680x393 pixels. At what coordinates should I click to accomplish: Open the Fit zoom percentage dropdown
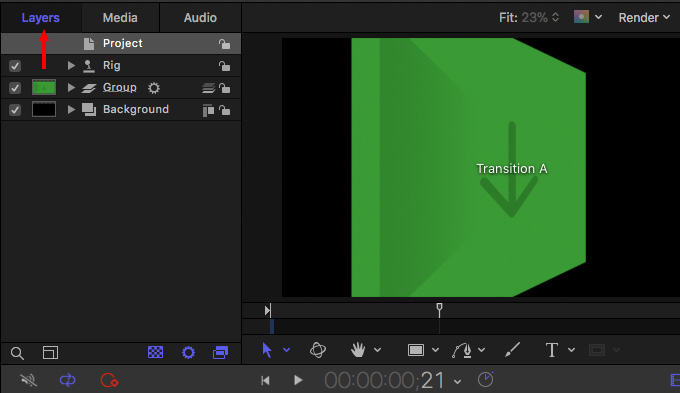(x=540, y=17)
